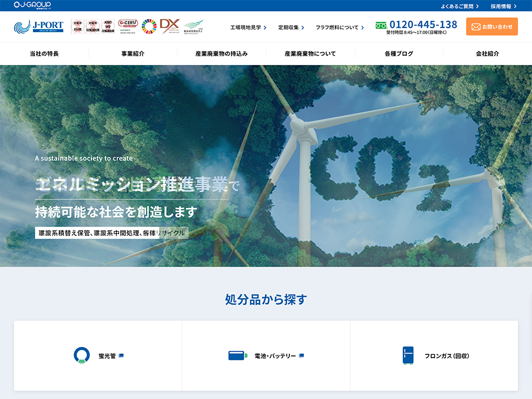Select the 蛍光管 fluorescent tube icon

[81, 355]
